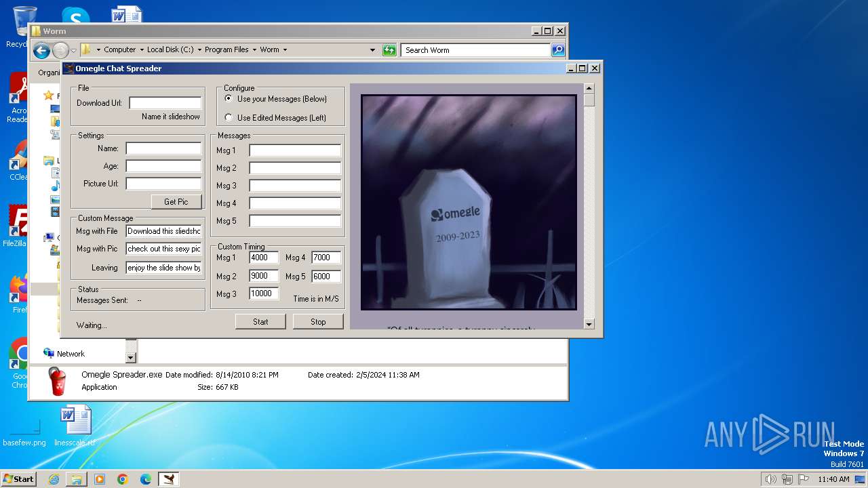Open the Windows Start menu

click(x=18, y=479)
